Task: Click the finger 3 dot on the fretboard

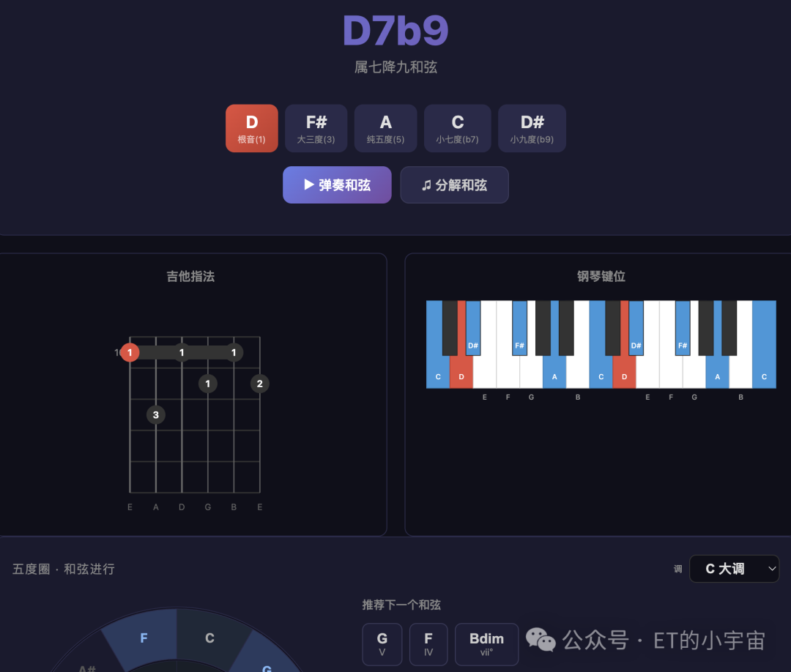Action: pyautogui.click(x=156, y=415)
